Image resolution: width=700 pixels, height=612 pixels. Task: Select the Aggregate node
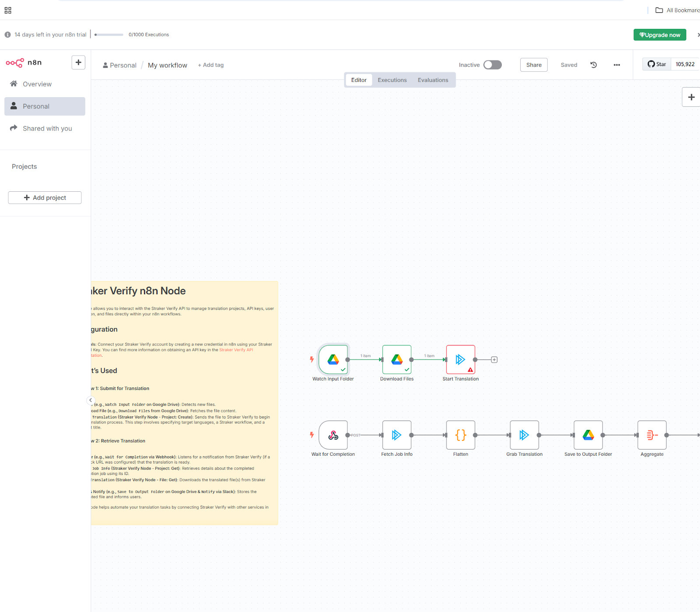(652, 435)
